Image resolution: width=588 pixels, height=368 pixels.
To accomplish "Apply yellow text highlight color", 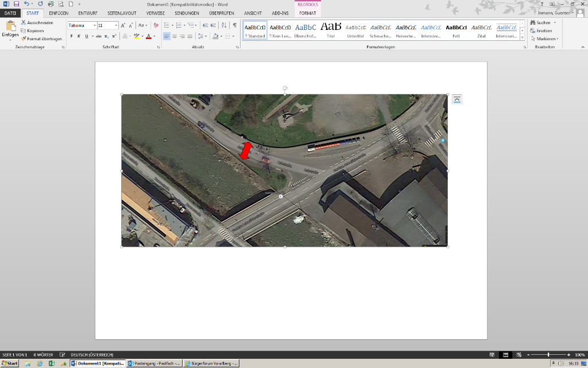I will pos(137,36).
